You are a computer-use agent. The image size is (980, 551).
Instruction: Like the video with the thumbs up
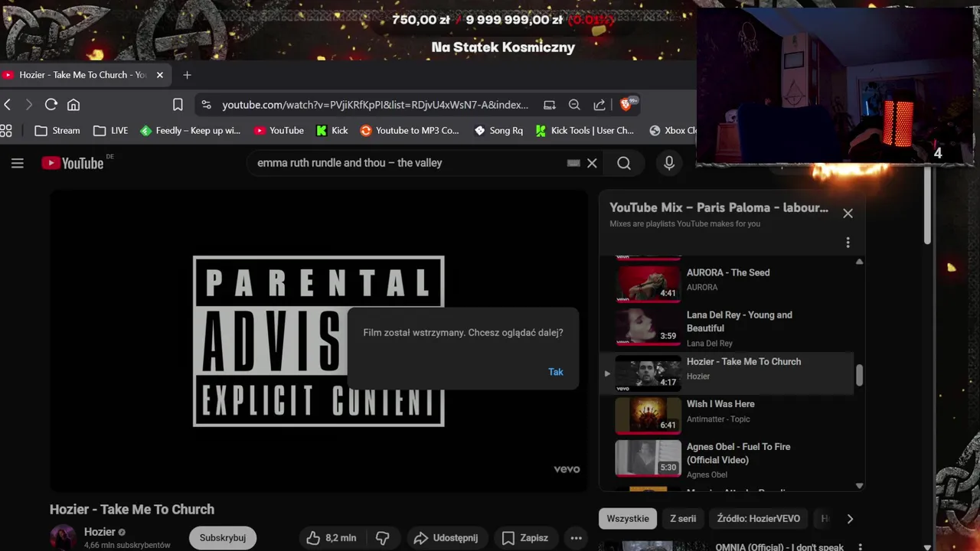[331, 538]
